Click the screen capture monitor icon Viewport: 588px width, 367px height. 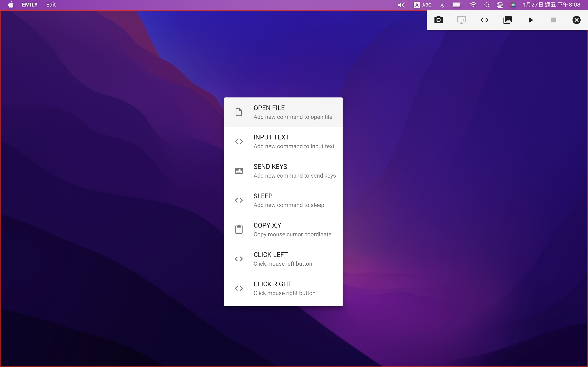[461, 20]
